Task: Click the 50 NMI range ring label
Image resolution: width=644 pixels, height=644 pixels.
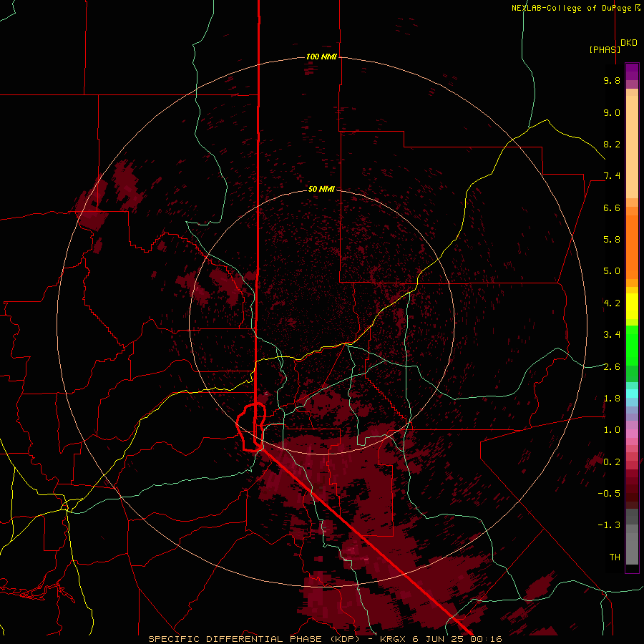Action: (x=321, y=189)
